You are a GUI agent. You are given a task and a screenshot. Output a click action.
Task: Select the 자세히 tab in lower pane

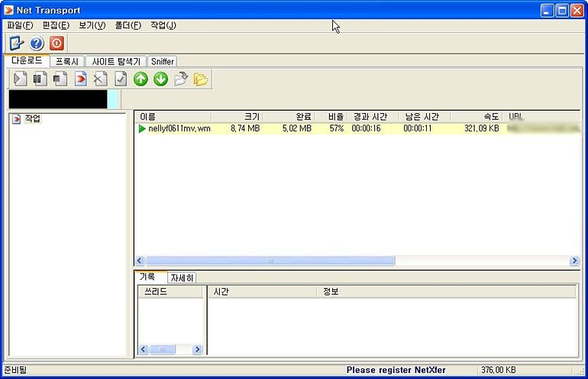click(182, 278)
